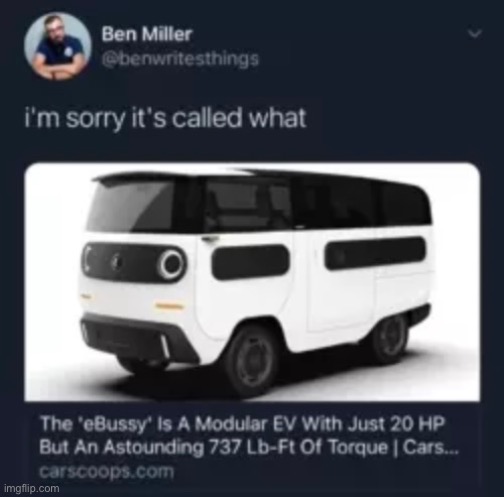Open the @benwritesthings handle
This screenshot has width=504, height=497.
click(x=180, y=59)
